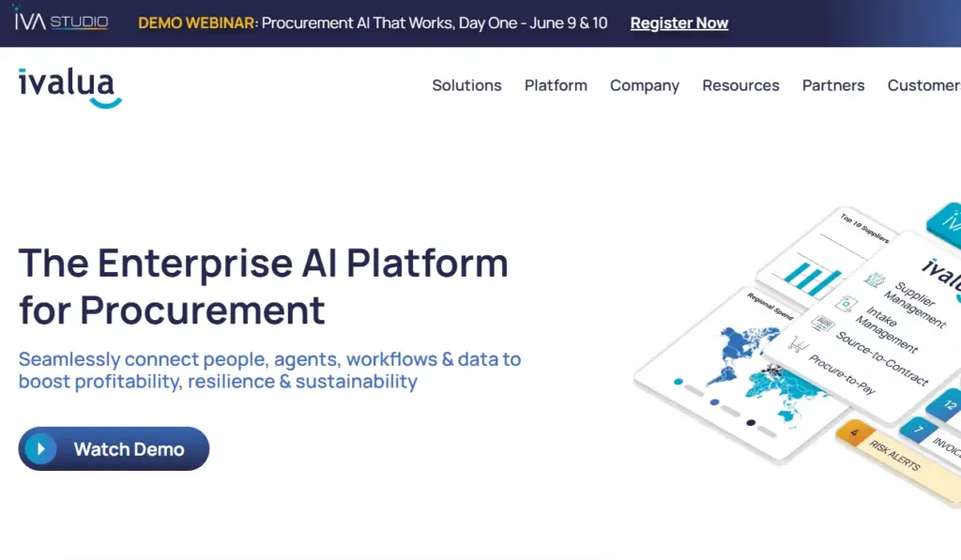This screenshot has width=961, height=560.
Task: Click the Procure-to-Pay cart icon
Action: [798, 344]
